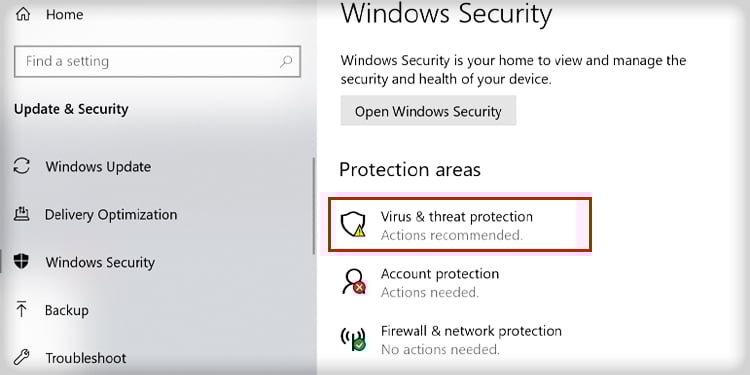Click the Firewall network antenna icon
Image resolution: width=750 pixels, height=375 pixels.
coord(353,339)
